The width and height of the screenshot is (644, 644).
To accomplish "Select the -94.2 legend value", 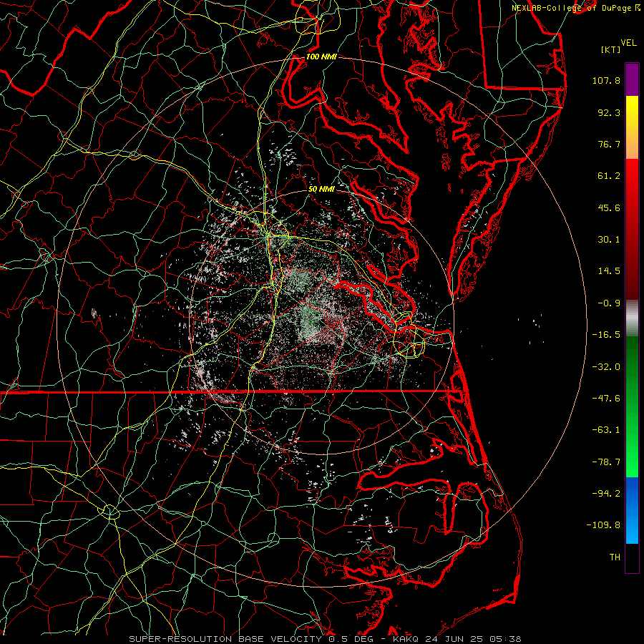I will point(606,494).
